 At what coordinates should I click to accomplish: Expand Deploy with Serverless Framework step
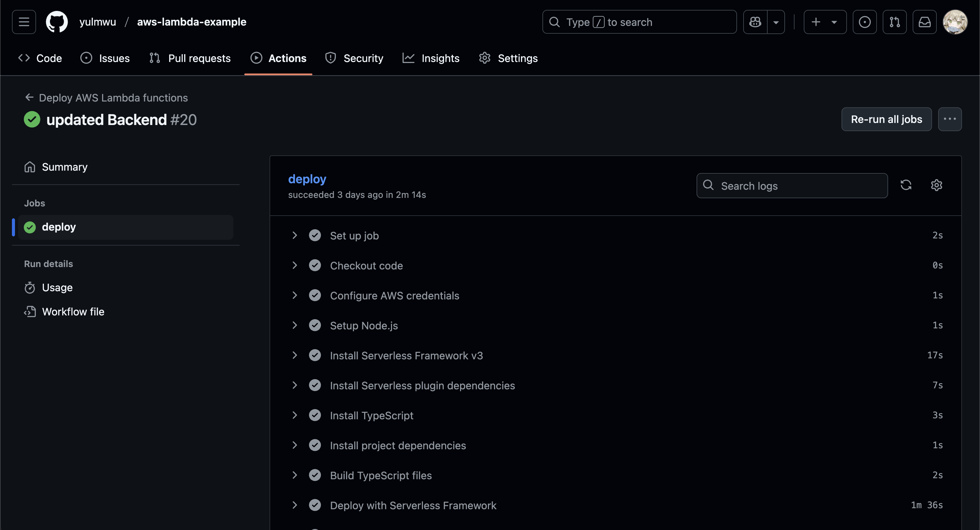[x=294, y=505]
